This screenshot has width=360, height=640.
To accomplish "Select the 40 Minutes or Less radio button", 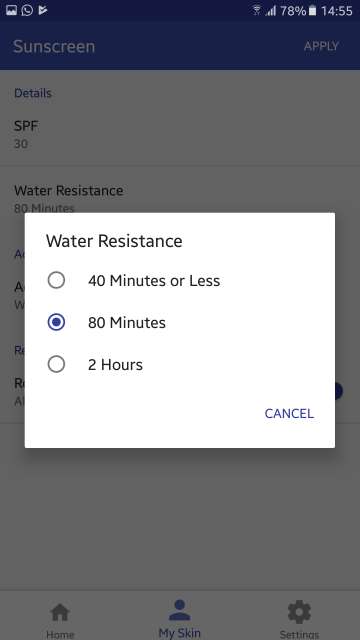I will click(56, 280).
